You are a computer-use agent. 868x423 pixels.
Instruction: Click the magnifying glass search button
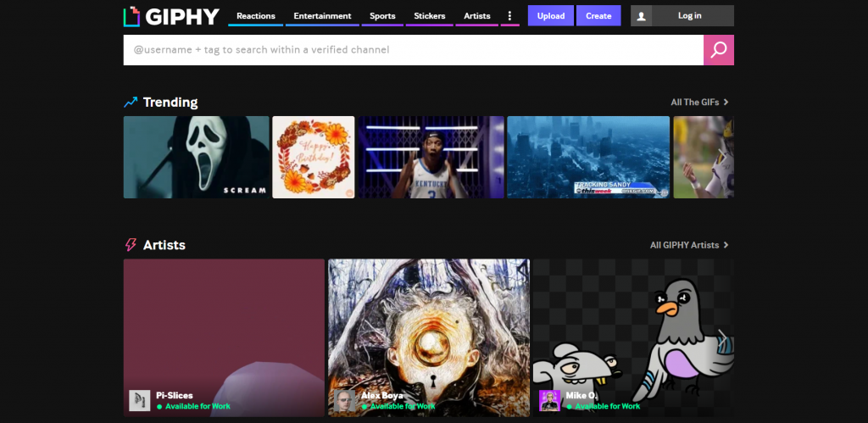(x=719, y=50)
